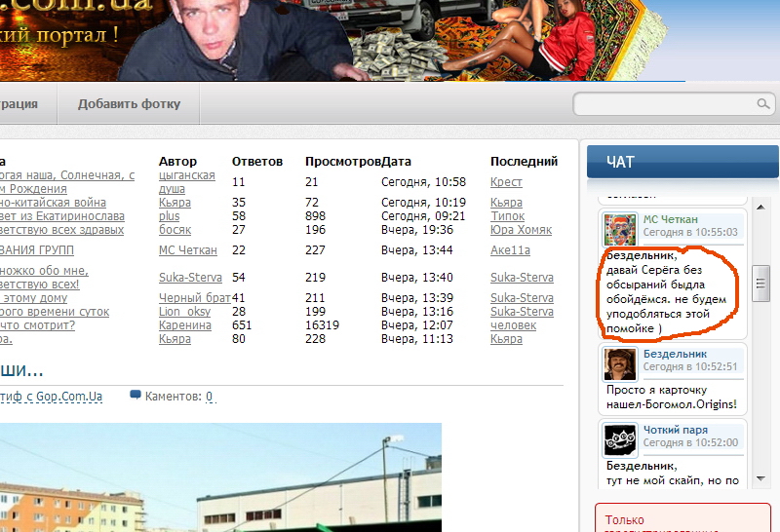Click the Ответов column header

coord(257,162)
